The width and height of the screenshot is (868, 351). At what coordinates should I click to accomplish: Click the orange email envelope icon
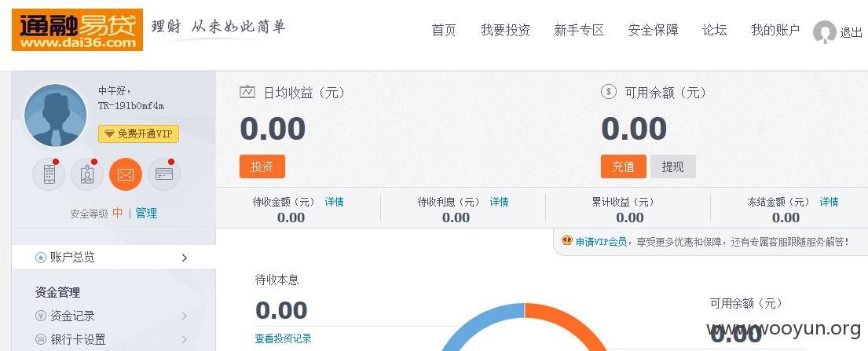(126, 174)
